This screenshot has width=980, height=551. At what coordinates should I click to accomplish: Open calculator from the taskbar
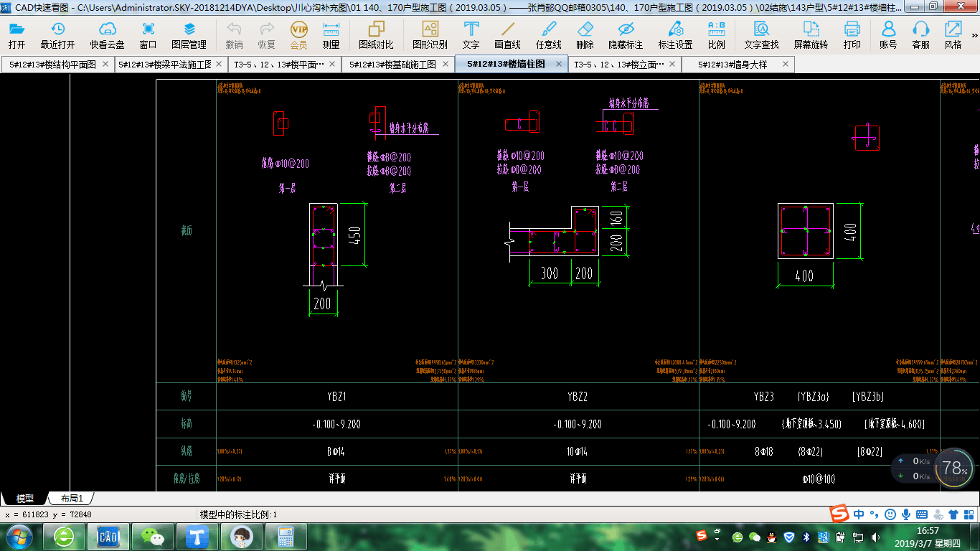coord(286,536)
